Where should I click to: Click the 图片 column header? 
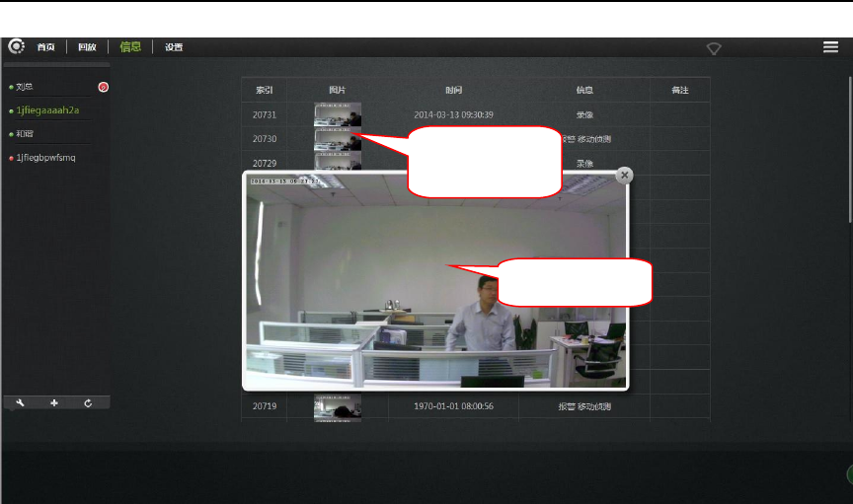tap(338, 91)
